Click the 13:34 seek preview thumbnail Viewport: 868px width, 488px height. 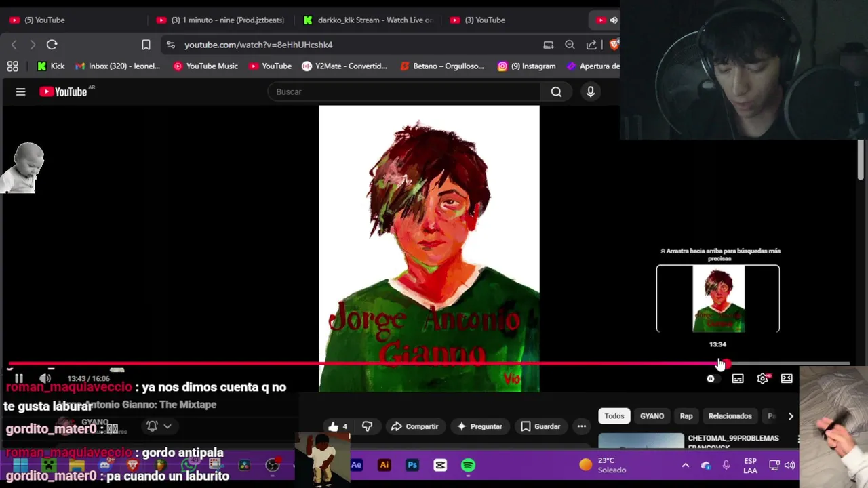tap(718, 299)
